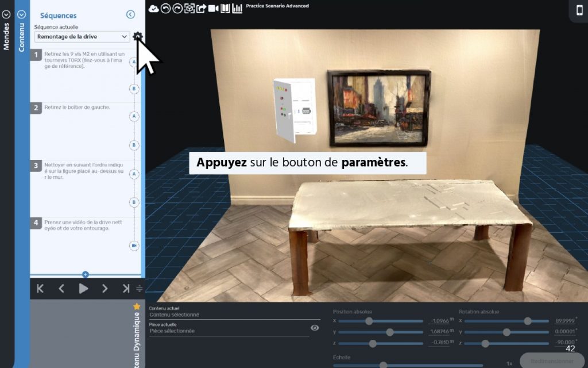Select the electrical cabinet 3D model
The width and height of the screenshot is (588, 368).
tap(295, 110)
